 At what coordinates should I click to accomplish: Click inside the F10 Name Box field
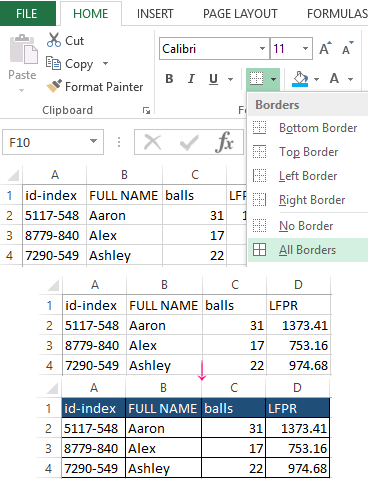pyautogui.click(x=47, y=142)
